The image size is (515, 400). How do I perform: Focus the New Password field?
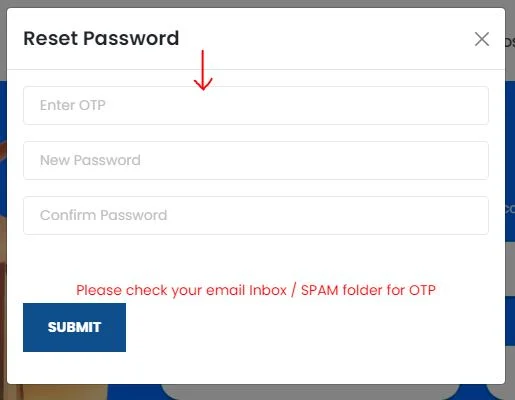[256, 160]
